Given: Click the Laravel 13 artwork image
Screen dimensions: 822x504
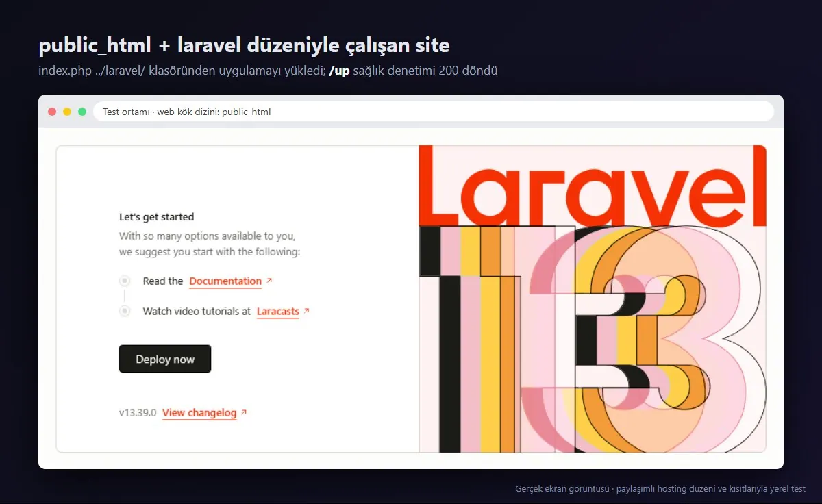Looking at the screenshot, I should (x=593, y=299).
